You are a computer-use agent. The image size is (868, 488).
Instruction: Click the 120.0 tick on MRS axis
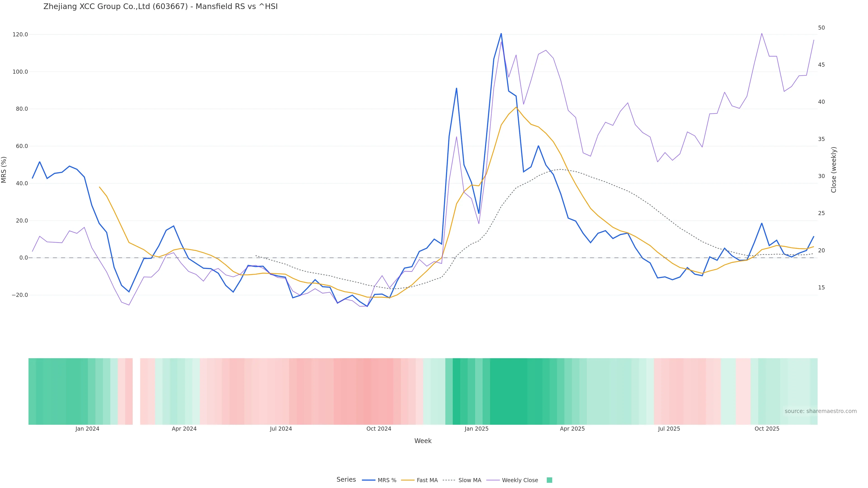click(x=20, y=35)
